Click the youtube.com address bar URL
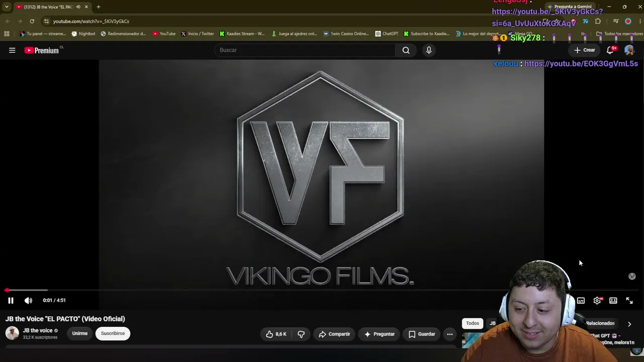This screenshot has height=362, width=644. (x=91, y=21)
